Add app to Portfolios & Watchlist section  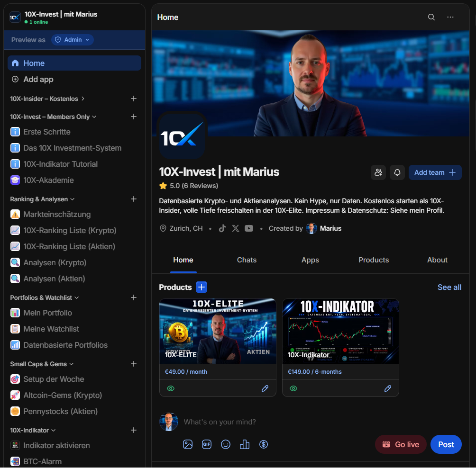(x=134, y=297)
